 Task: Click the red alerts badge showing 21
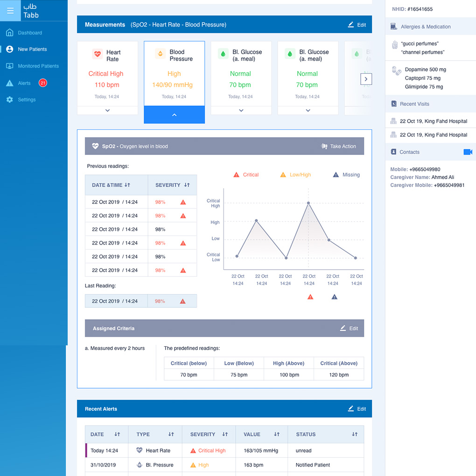pos(43,83)
